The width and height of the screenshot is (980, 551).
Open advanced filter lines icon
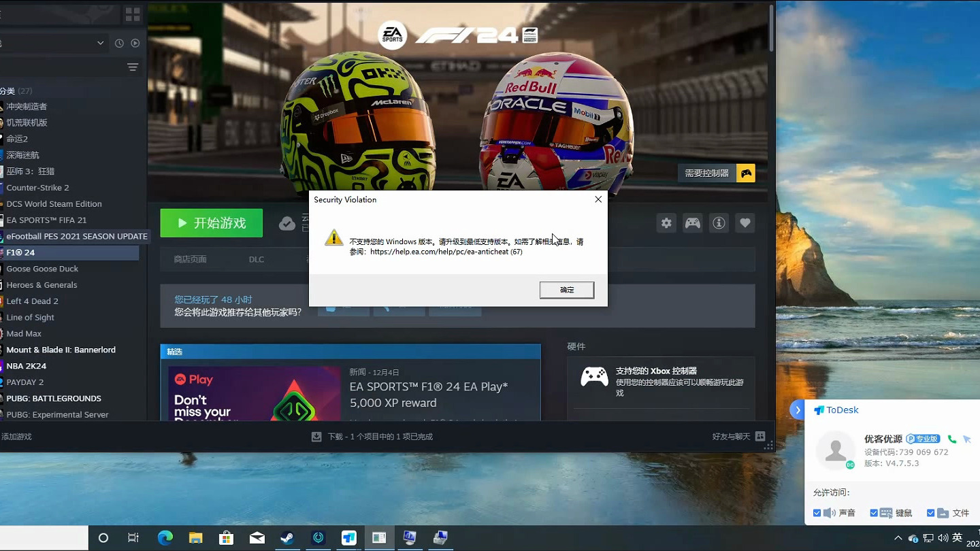133,67
